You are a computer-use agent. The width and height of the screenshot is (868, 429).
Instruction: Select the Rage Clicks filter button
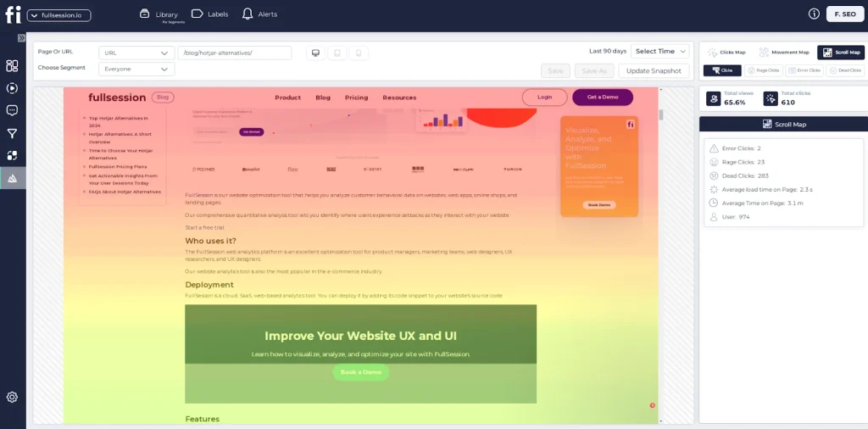(764, 70)
